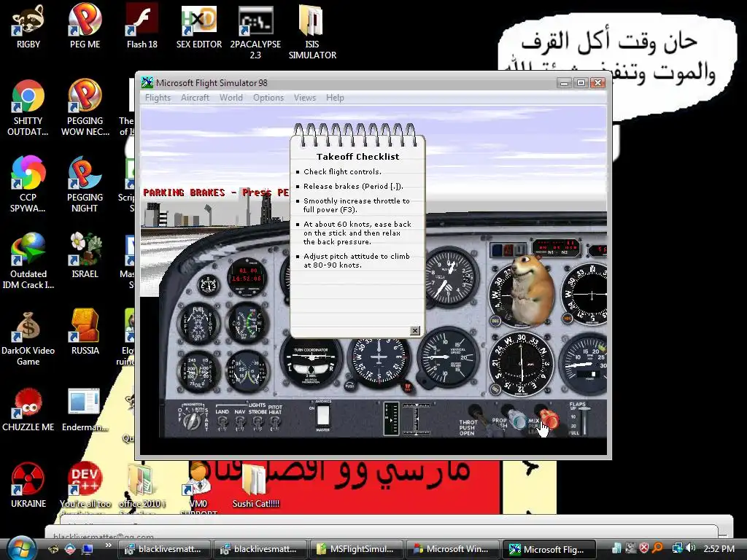Image resolution: width=747 pixels, height=560 pixels.
Task: Toggle the LAND lights switch
Action: (222, 421)
